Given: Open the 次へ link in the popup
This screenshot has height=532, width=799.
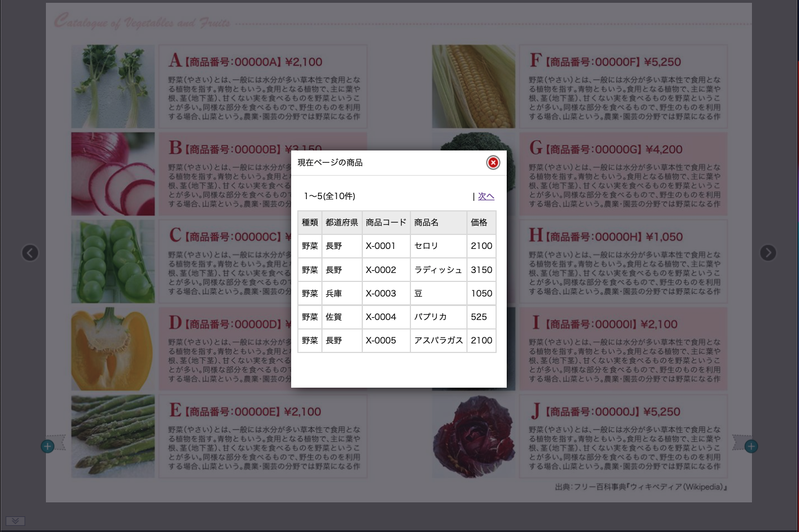Looking at the screenshot, I should (x=486, y=196).
